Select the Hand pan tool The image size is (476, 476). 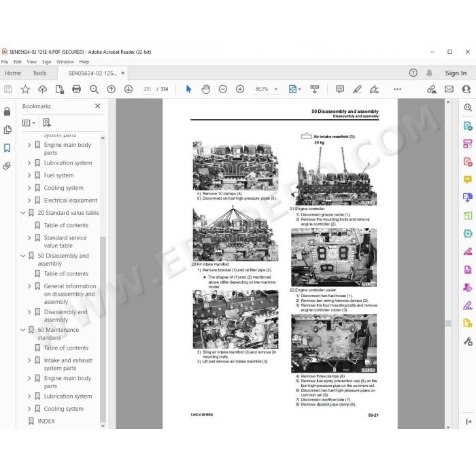206,89
